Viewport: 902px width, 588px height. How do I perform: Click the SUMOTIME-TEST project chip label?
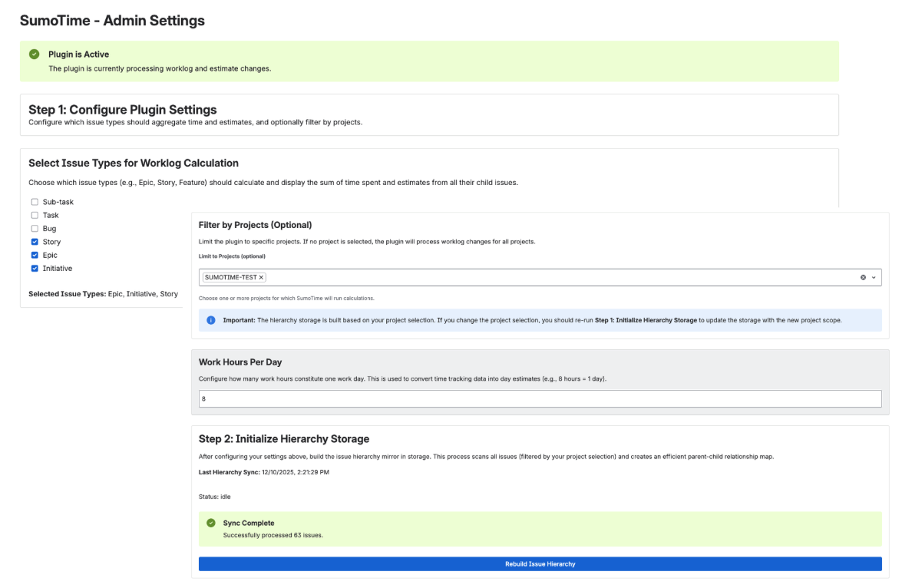pyautogui.click(x=230, y=277)
